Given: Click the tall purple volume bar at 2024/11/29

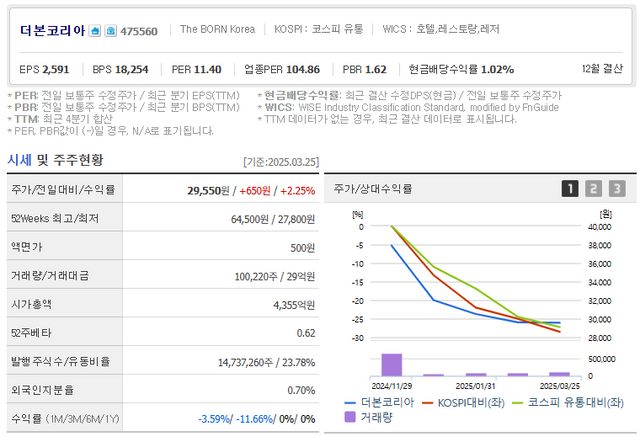Looking at the screenshot, I should pyautogui.click(x=391, y=364).
